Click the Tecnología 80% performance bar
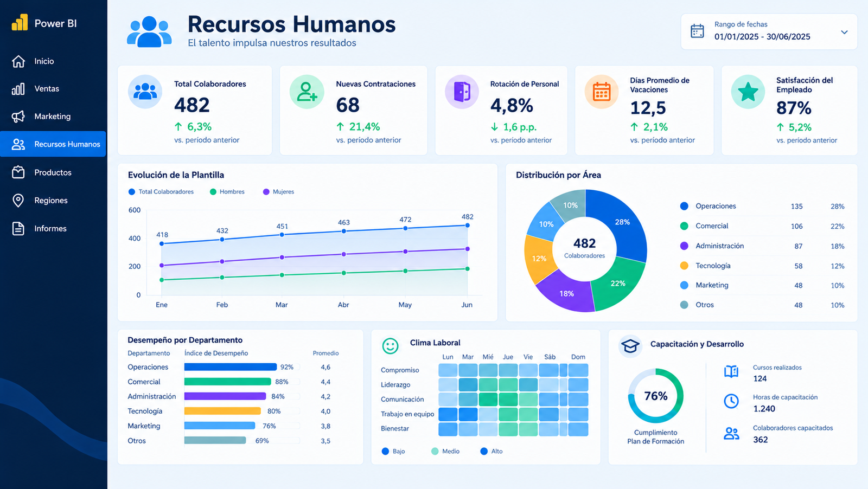This screenshot has height=489, width=868. click(222, 411)
